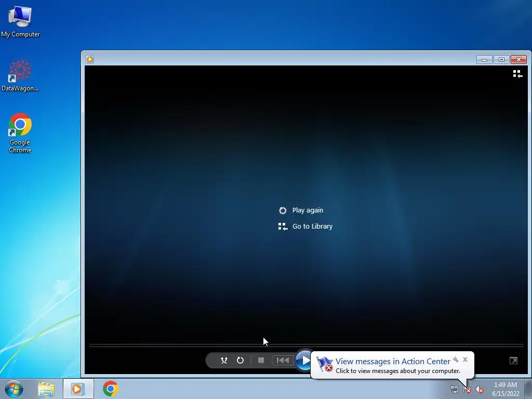Click the seek bar in the media player
Screen dimensions: 532x399
point(306,345)
